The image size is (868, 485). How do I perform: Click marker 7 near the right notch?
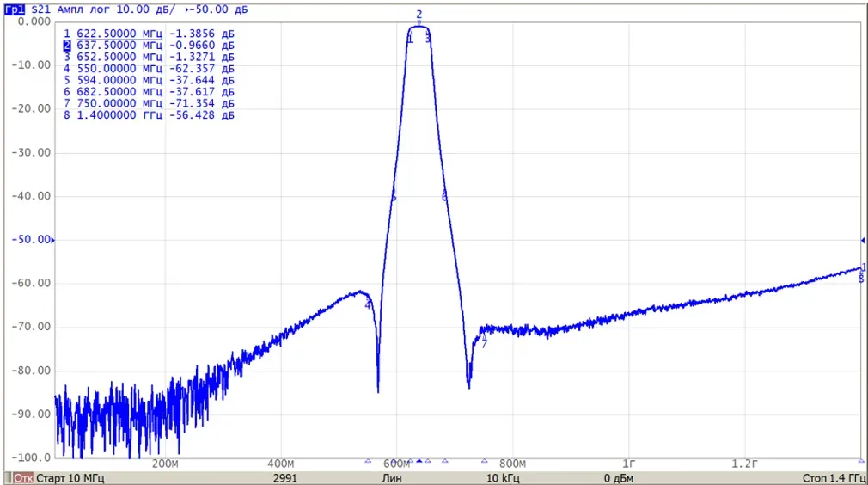(x=485, y=344)
